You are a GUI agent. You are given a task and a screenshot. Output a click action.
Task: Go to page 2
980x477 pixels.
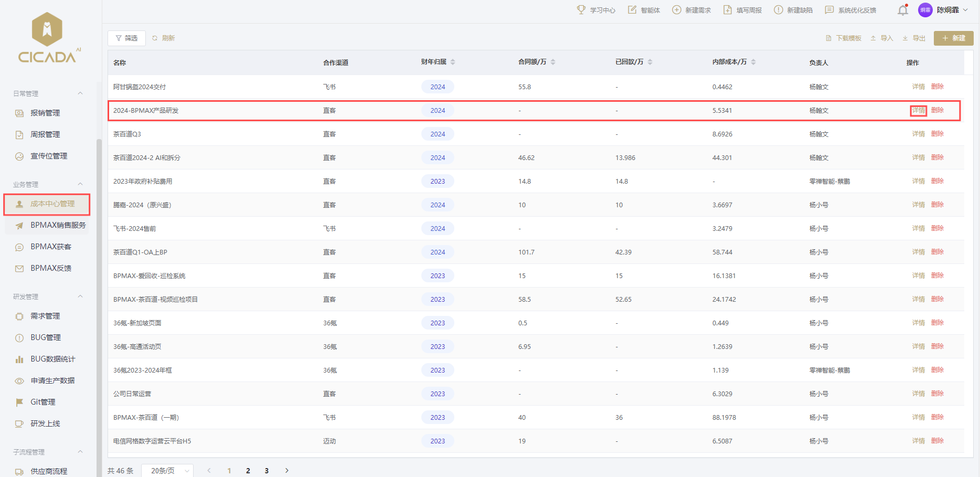click(x=248, y=471)
